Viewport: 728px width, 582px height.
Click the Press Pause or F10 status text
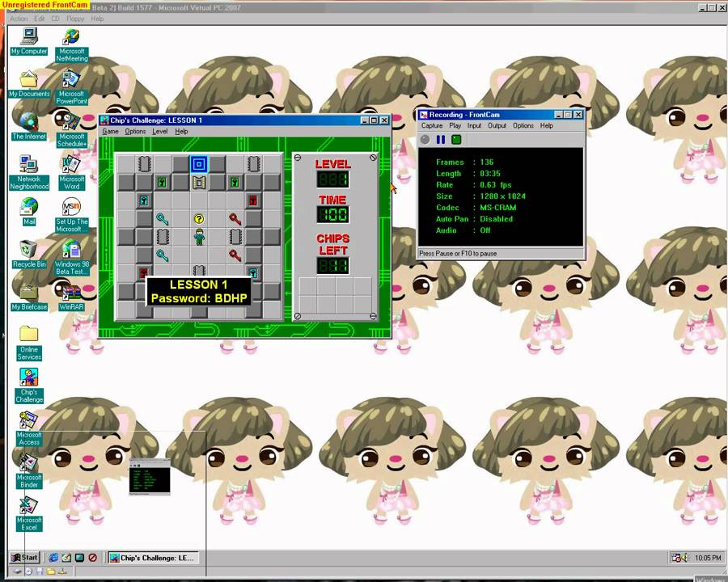tap(458, 253)
